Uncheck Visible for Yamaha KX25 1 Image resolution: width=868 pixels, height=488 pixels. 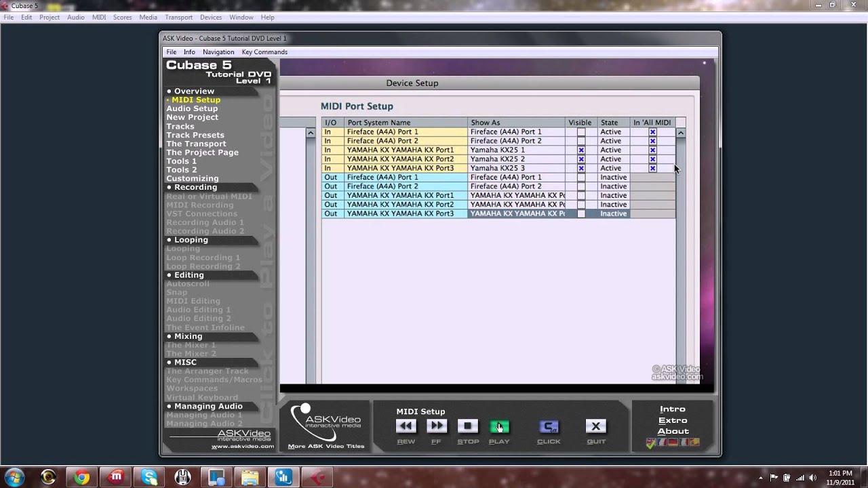click(x=581, y=150)
